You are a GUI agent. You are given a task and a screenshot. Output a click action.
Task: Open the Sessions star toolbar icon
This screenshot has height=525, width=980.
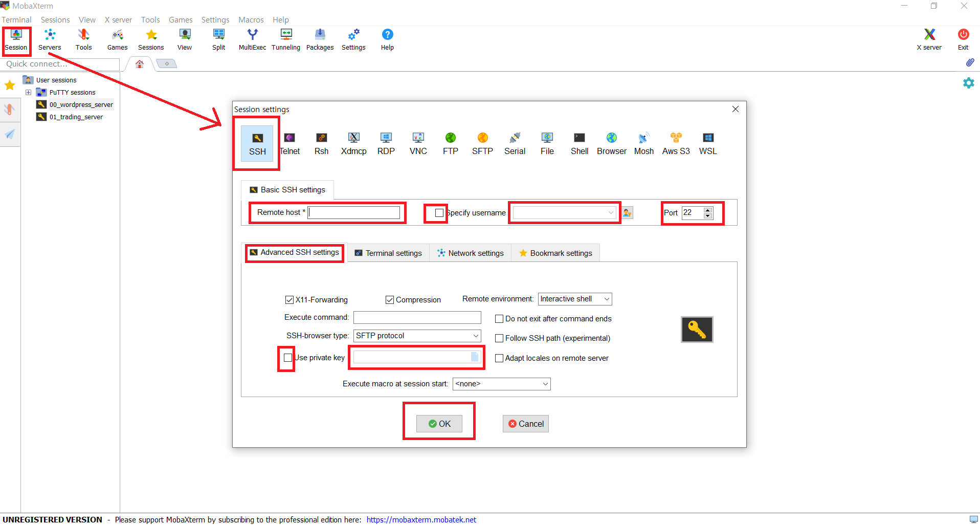point(151,40)
